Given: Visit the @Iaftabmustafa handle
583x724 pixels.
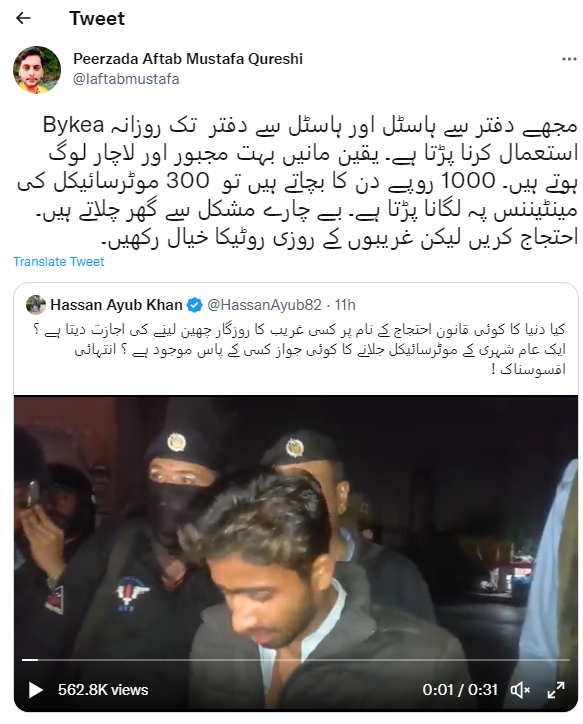Looking at the screenshot, I should 126,79.
